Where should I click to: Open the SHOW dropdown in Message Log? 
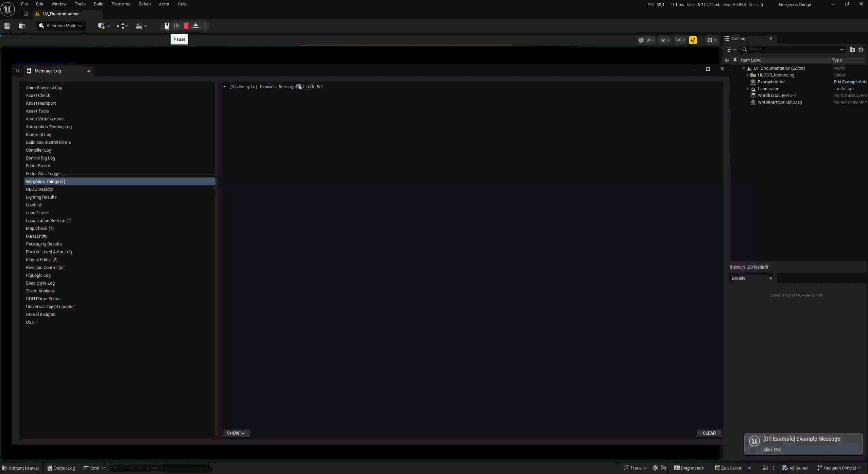(236, 433)
